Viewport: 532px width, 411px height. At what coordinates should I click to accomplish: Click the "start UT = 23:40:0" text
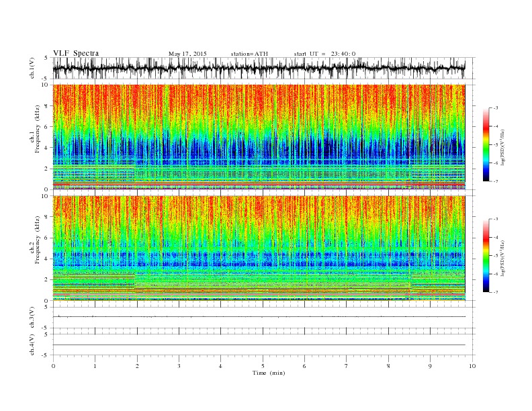coord(324,54)
